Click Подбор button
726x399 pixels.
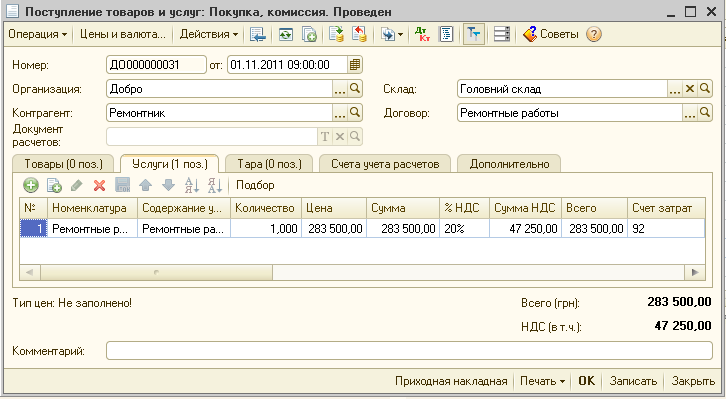[255, 185]
